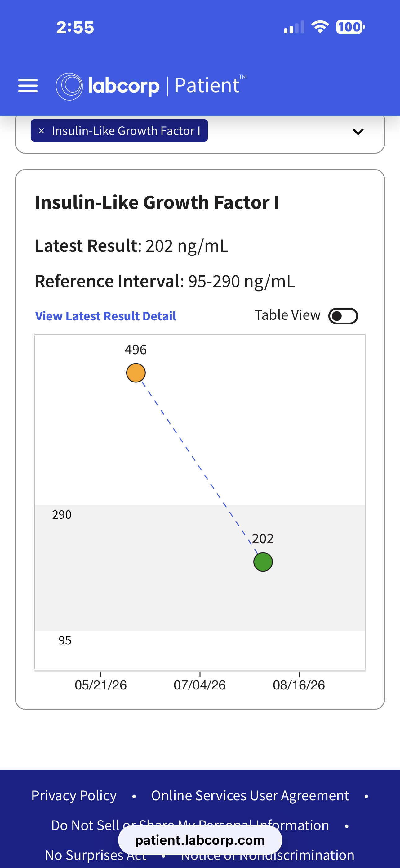This screenshot has width=400, height=868.
Task: Tap the cellular signal bars icon
Action: [x=294, y=27]
